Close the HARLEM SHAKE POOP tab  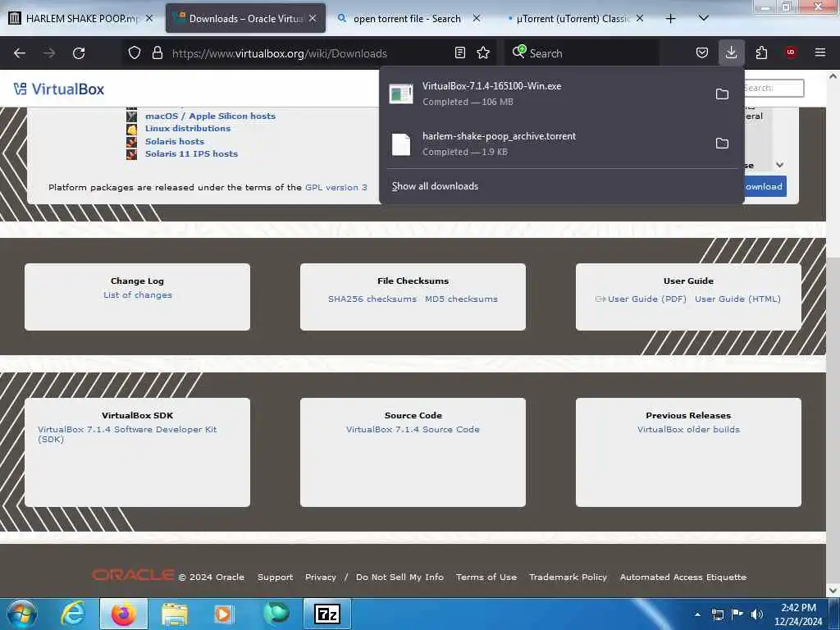pyautogui.click(x=149, y=18)
